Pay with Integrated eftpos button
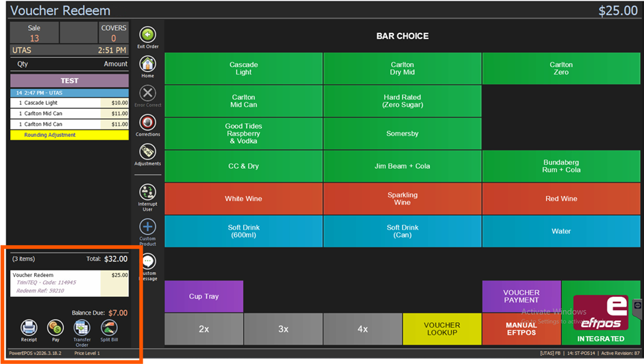The width and height of the screenshot is (644, 364). [601, 313]
